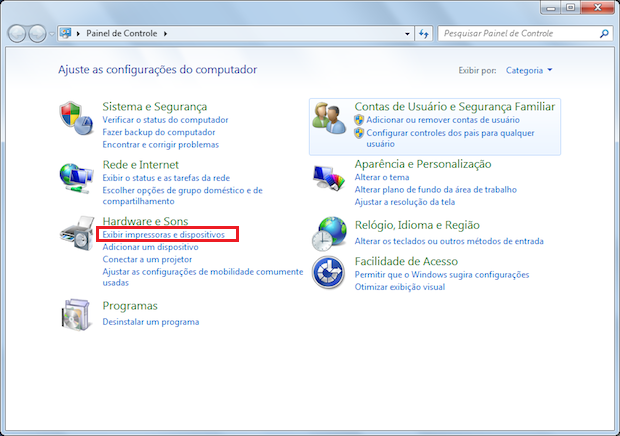
Task: Click the Back navigation arrow button
Action: (17, 34)
